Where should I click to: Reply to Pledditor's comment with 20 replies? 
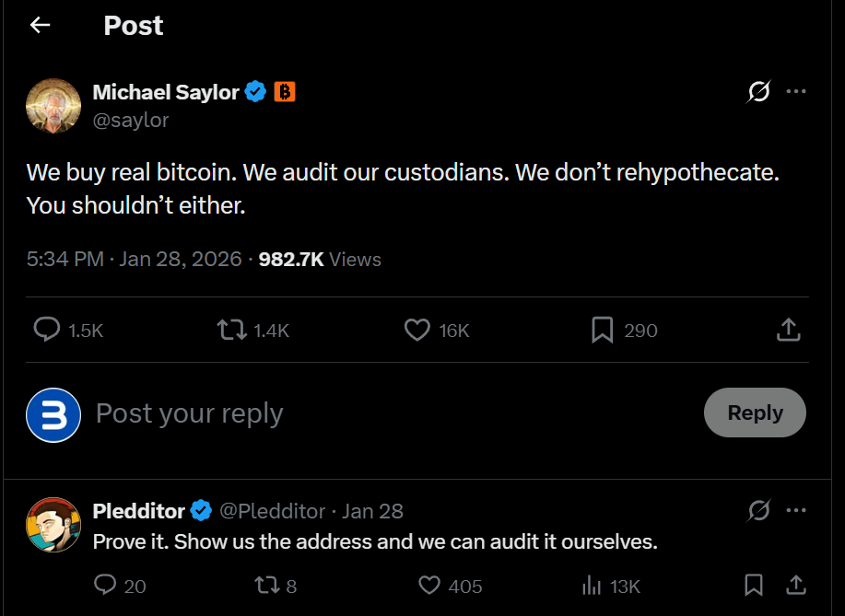click(x=106, y=585)
